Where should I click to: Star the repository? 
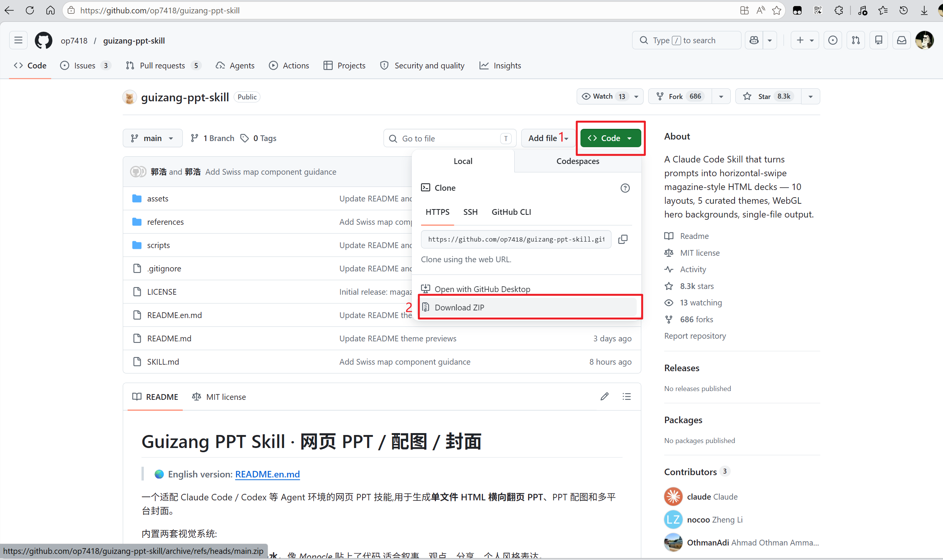tap(768, 96)
